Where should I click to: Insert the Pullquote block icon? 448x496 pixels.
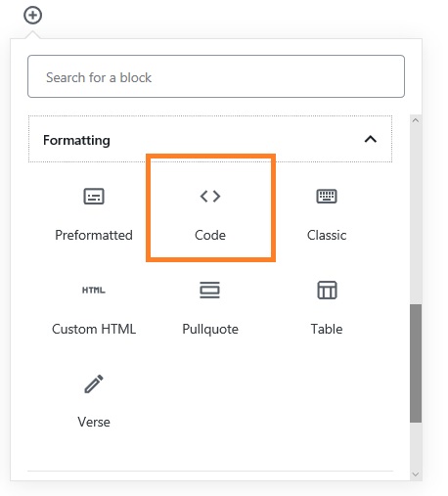(210, 290)
